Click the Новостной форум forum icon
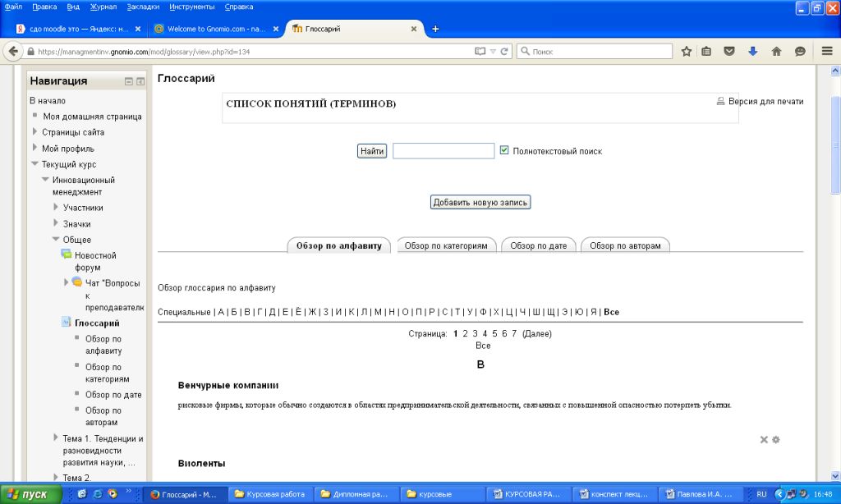The height and width of the screenshot is (504, 841). [67, 254]
